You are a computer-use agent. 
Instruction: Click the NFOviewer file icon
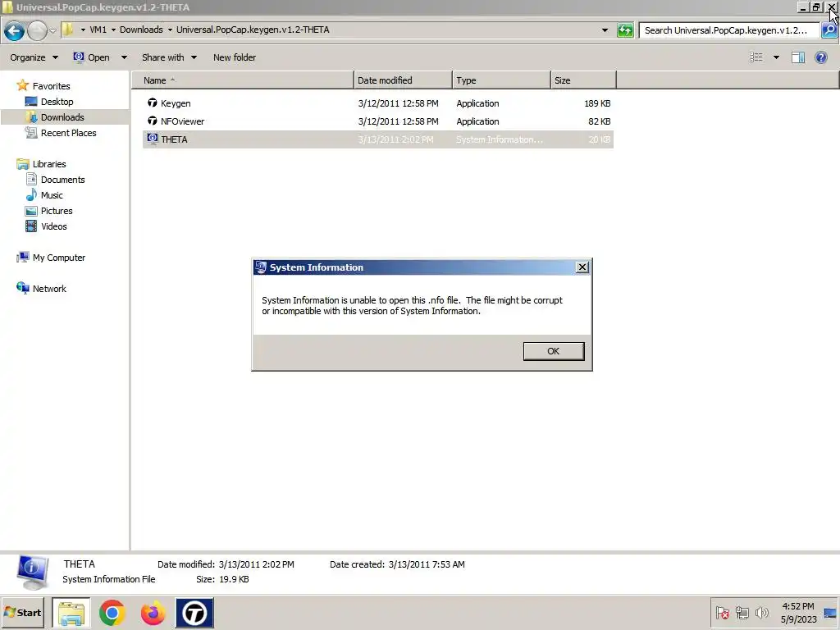pyautogui.click(x=152, y=121)
